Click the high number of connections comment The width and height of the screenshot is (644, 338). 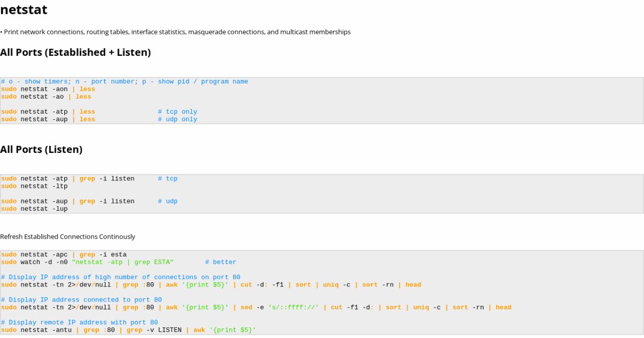click(120, 277)
